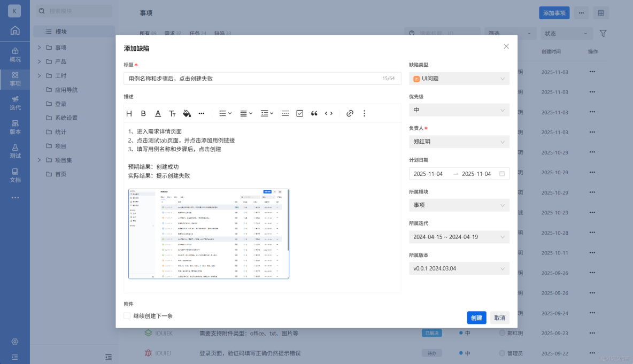Expand the 缺陷类型 dropdown showing UI问题

click(x=459, y=79)
